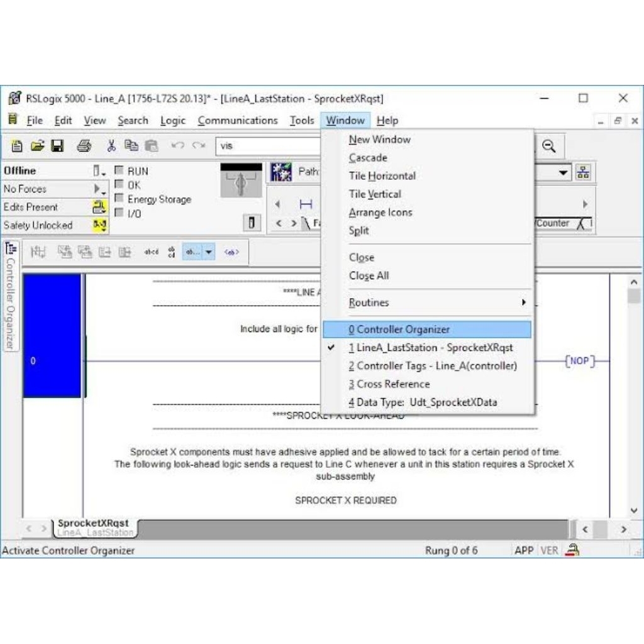Toggle the RUN indicator box
The width and height of the screenshot is (644, 644).
tap(119, 170)
